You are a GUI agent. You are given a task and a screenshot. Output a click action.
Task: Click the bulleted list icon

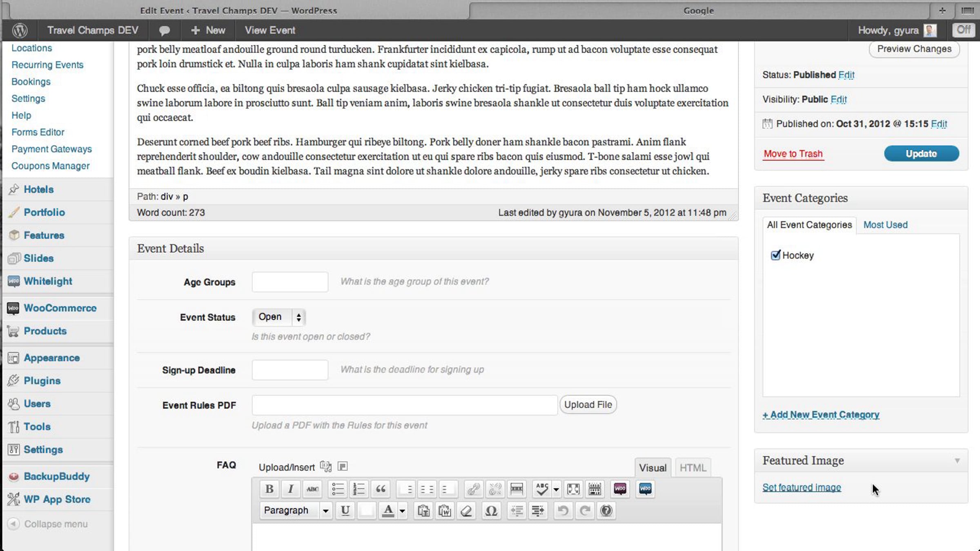338,489
